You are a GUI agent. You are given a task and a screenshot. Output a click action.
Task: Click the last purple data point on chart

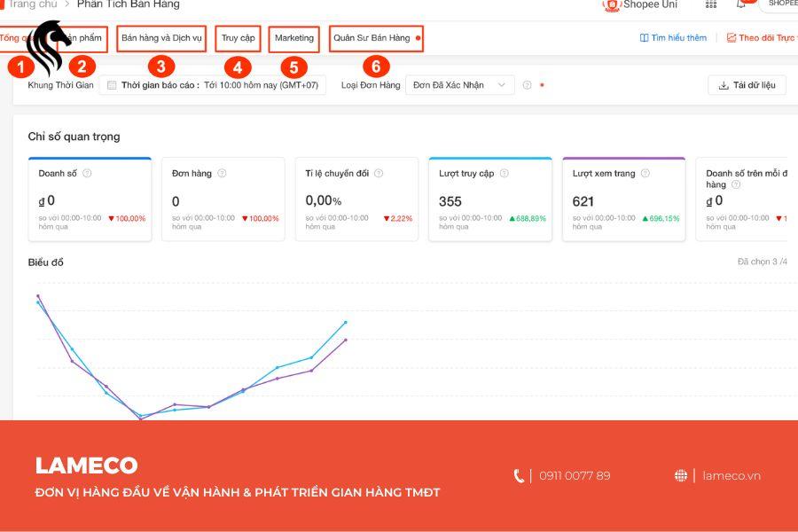(346, 340)
